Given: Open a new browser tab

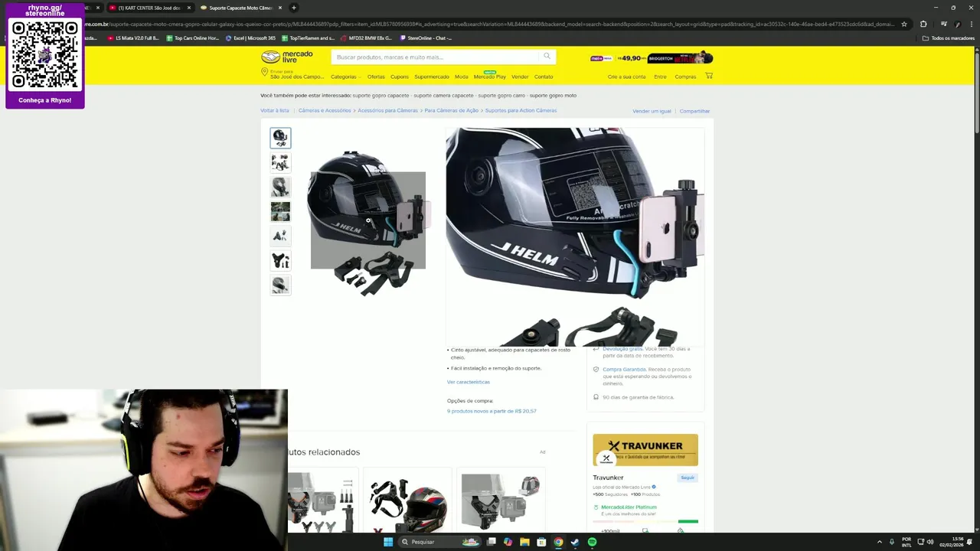Looking at the screenshot, I should [294, 8].
